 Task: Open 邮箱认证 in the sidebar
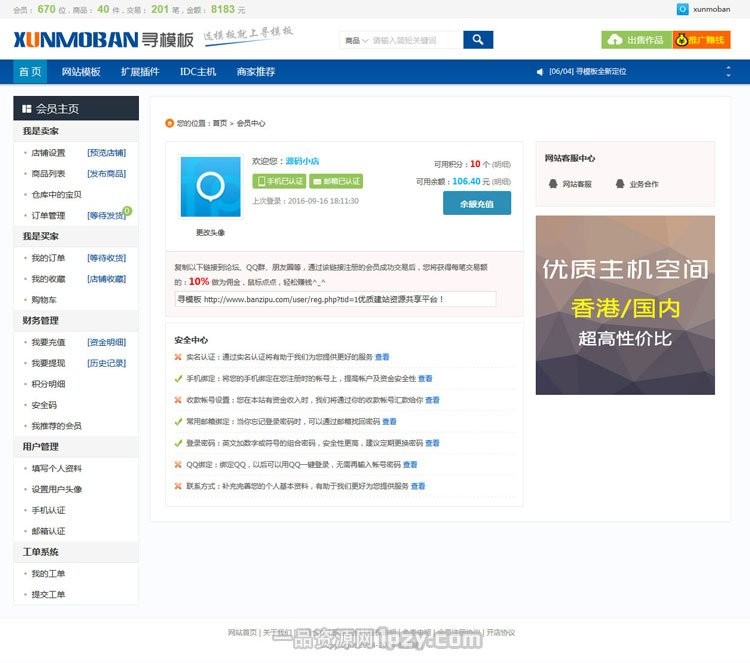point(48,531)
